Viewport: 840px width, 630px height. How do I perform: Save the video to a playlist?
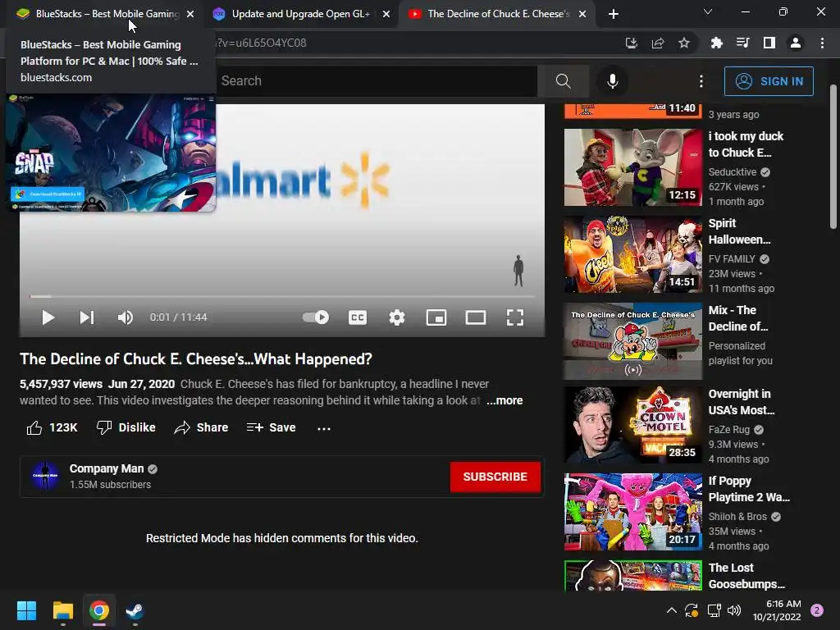click(x=271, y=427)
